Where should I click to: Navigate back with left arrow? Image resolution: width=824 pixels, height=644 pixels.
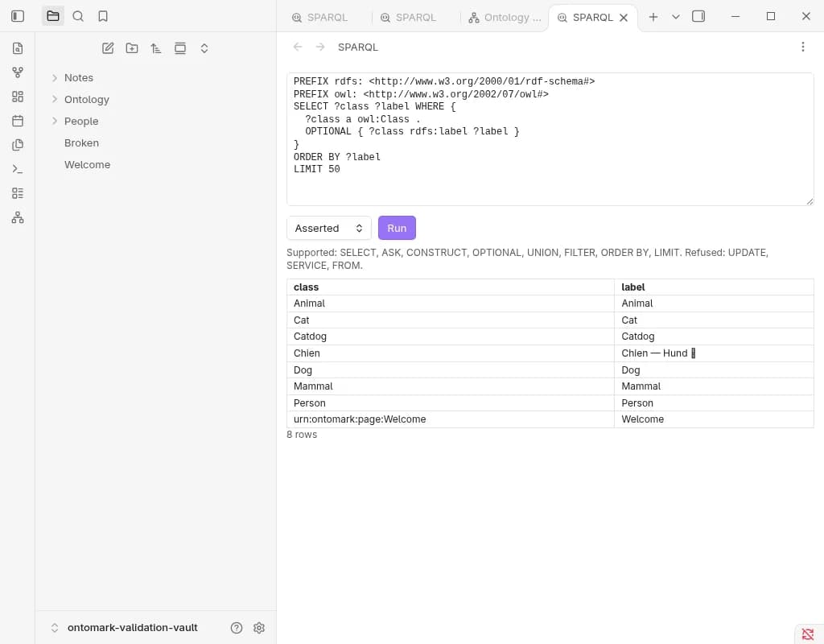pyautogui.click(x=298, y=47)
